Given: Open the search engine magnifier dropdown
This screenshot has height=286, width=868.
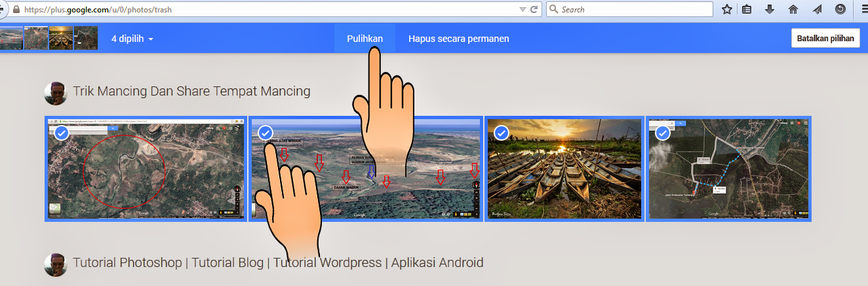Looking at the screenshot, I should pyautogui.click(x=554, y=10).
